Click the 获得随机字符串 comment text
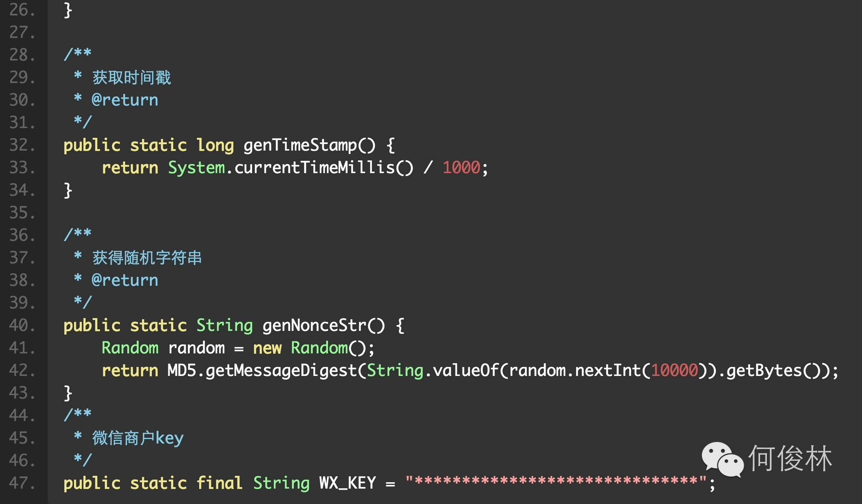This screenshot has height=504, width=862. pyautogui.click(x=147, y=258)
